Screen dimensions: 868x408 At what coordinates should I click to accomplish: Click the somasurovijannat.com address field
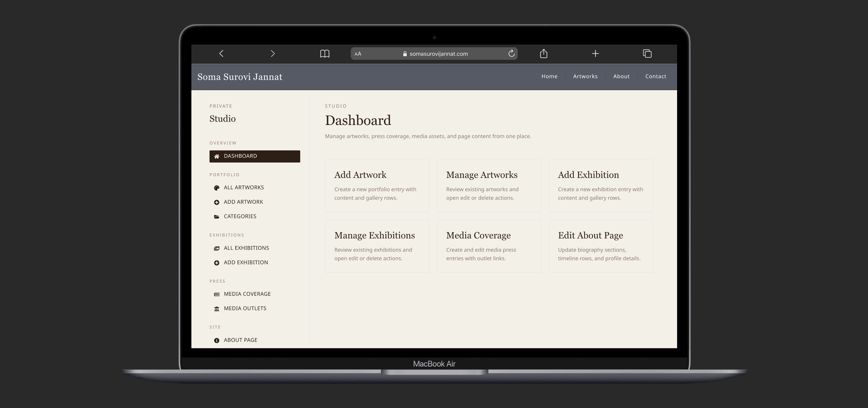click(438, 54)
